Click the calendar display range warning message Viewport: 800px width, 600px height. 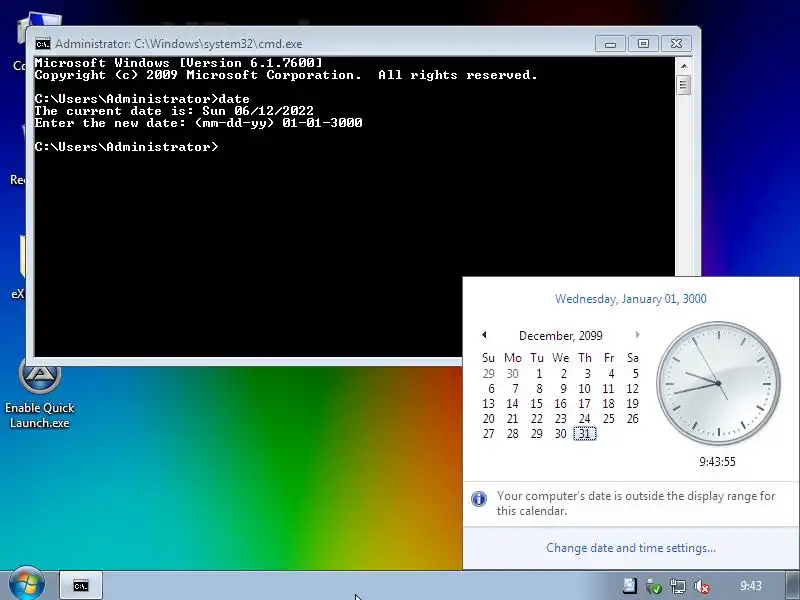pyautogui.click(x=636, y=503)
